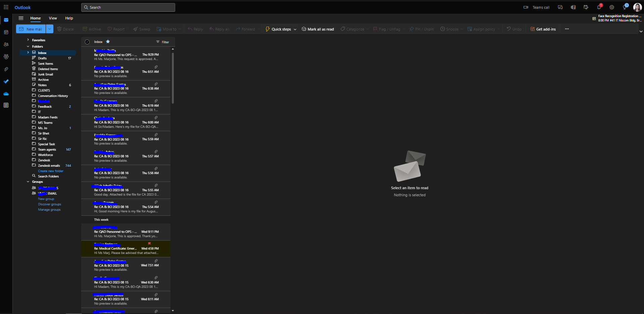Start a Teams call

point(536,7)
